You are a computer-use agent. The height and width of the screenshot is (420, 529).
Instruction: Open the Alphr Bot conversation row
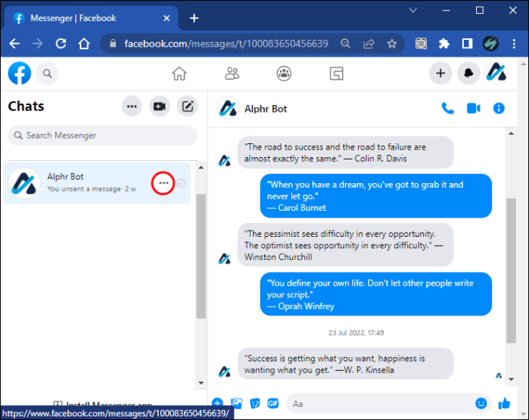pyautogui.click(x=97, y=183)
